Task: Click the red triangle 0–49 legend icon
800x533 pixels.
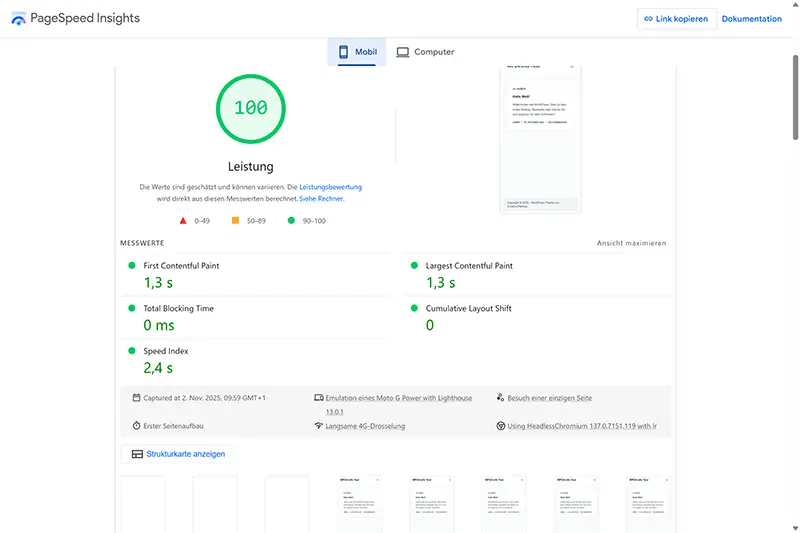Action: (183, 221)
